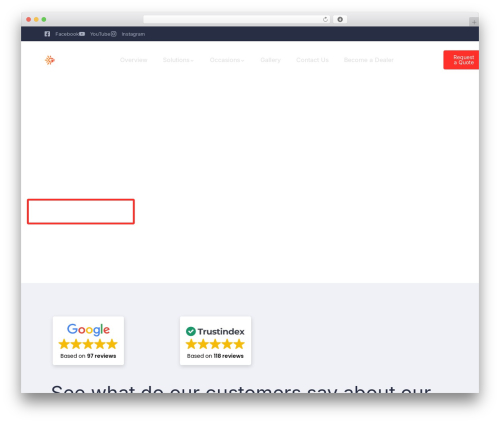Open the YouTube text link
The image size is (500, 423).
tap(100, 34)
